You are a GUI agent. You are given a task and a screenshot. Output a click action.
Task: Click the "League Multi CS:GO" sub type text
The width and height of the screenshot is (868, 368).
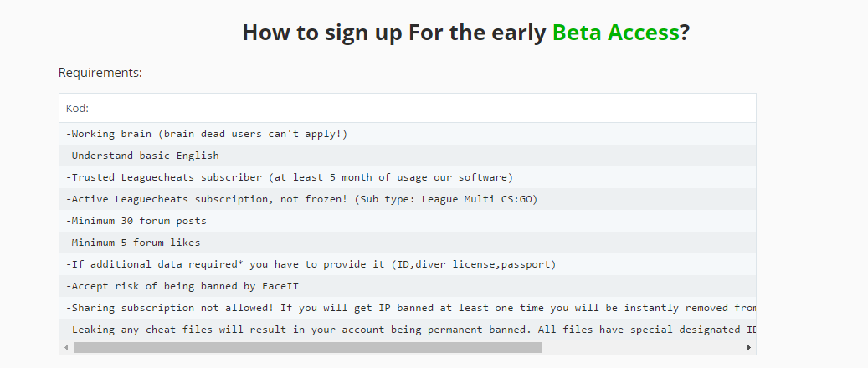(x=476, y=199)
